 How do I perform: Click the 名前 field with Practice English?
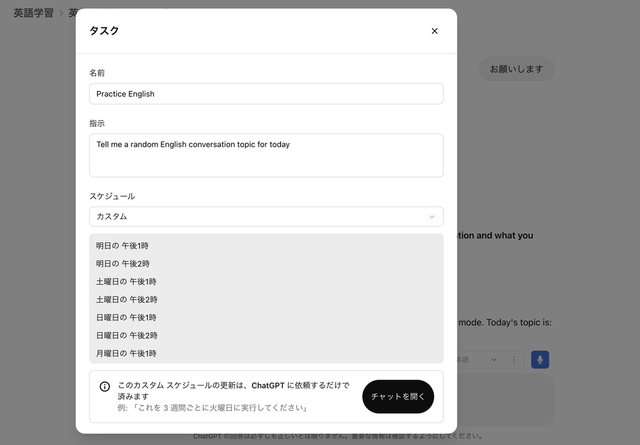pos(266,94)
